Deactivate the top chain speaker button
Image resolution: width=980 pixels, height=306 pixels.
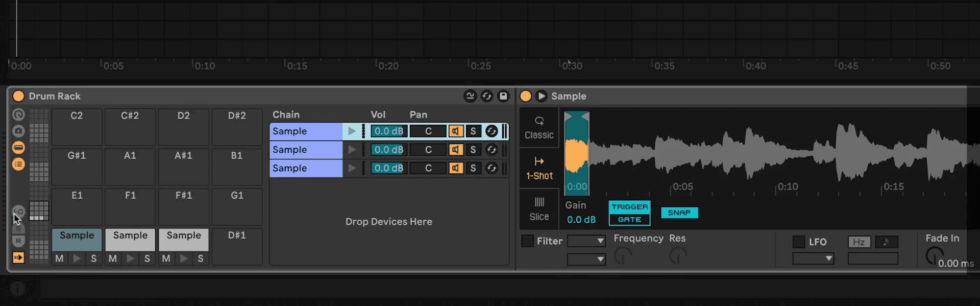tap(456, 131)
